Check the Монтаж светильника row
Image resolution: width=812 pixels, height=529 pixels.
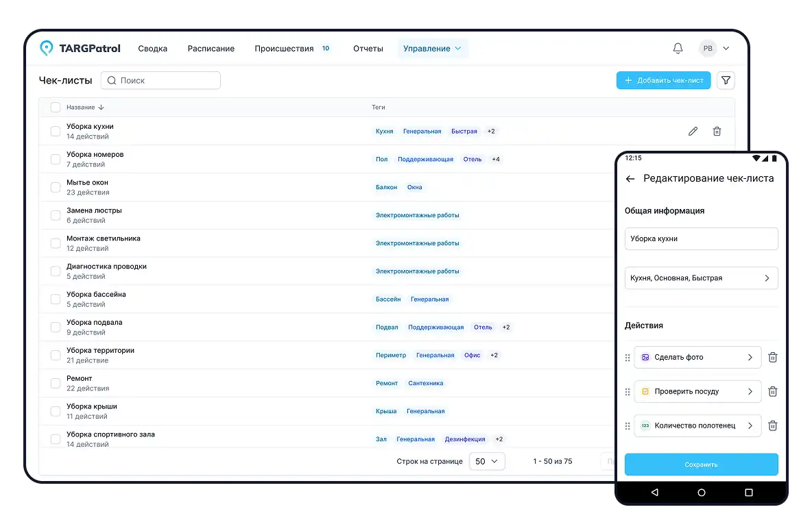tap(56, 243)
